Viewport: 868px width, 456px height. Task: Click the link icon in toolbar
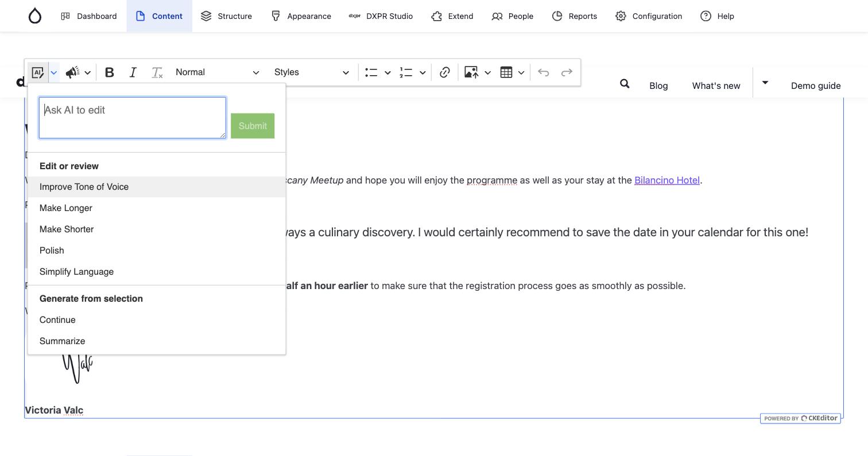445,72
